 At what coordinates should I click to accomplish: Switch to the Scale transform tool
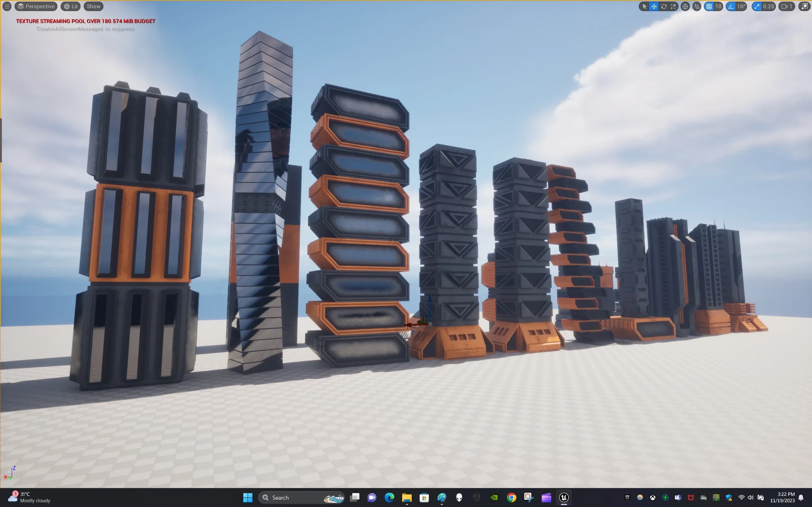click(x=673, y=6)
